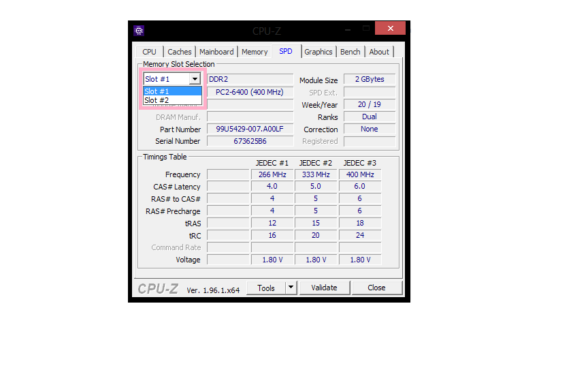Click the JEDEC #3 voltage 1.80 V
This screenshot has width=588, height=368.
(x=360, y=260)
